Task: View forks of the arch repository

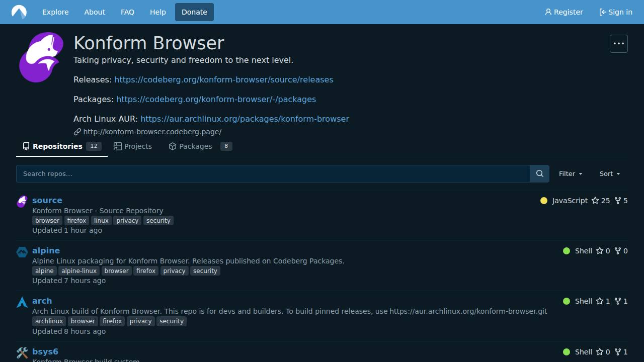Action: [621, 301]
